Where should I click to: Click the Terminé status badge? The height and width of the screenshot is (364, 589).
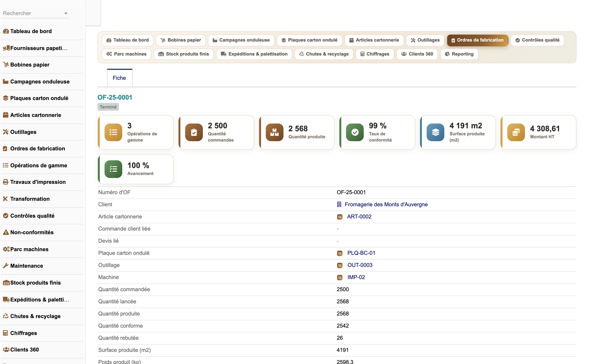[108, 107]
